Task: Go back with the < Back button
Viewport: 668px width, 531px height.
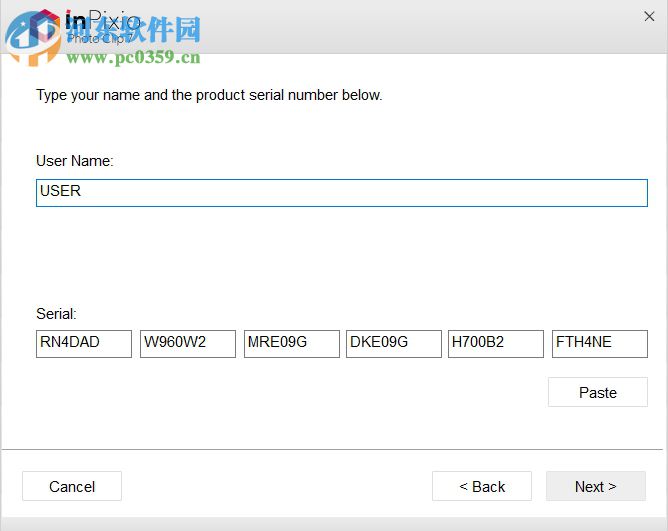Action: click(x=482, y=486)
